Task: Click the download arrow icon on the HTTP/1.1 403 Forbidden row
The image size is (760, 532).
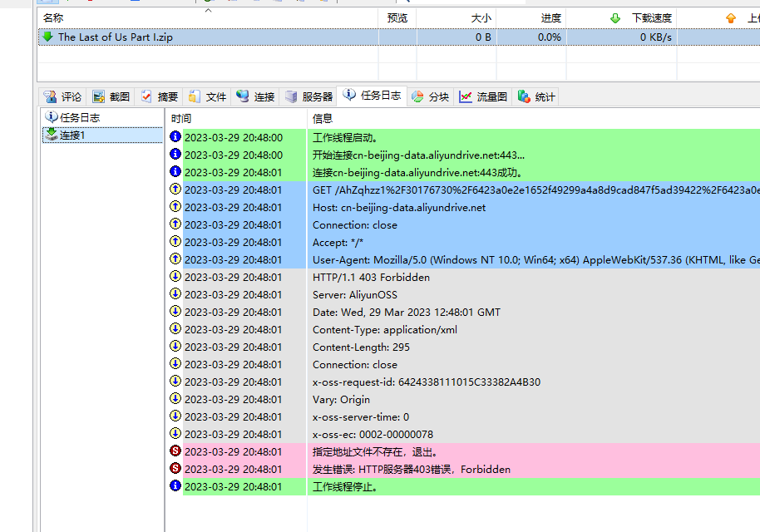Action: pyautogui.click(x=175, y=276)
